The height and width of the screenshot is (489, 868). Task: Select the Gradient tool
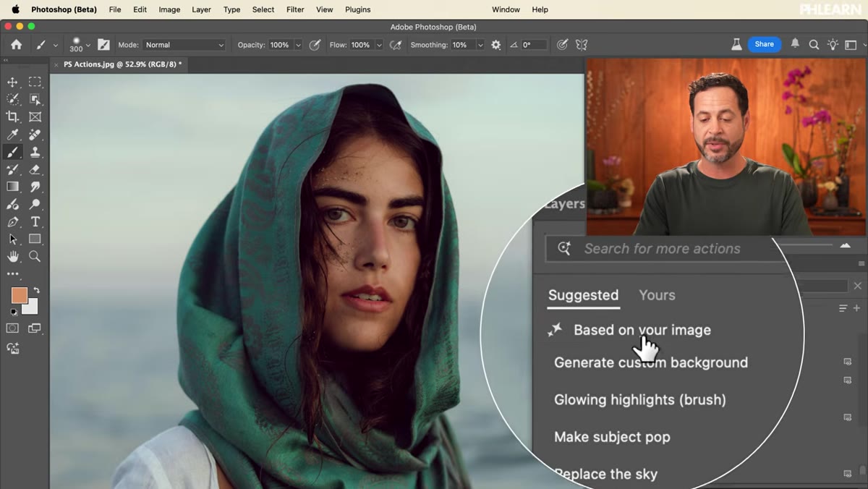[x=12, y=187]
